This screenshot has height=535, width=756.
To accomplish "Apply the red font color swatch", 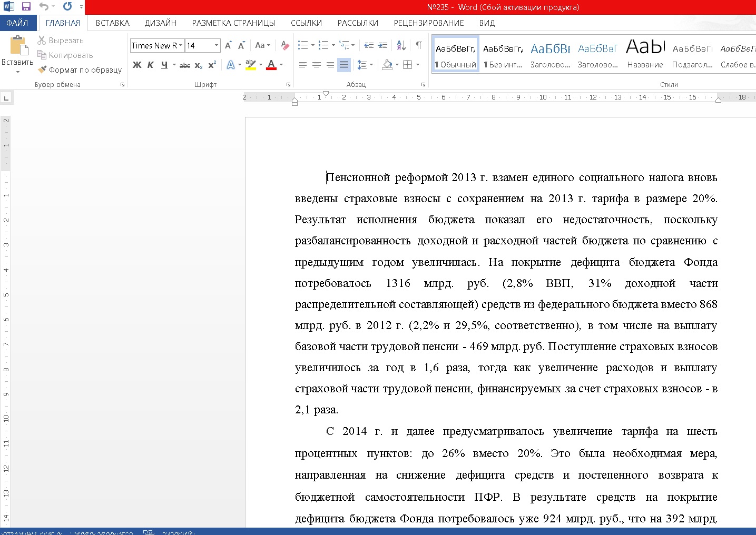I will coord(271,65).
